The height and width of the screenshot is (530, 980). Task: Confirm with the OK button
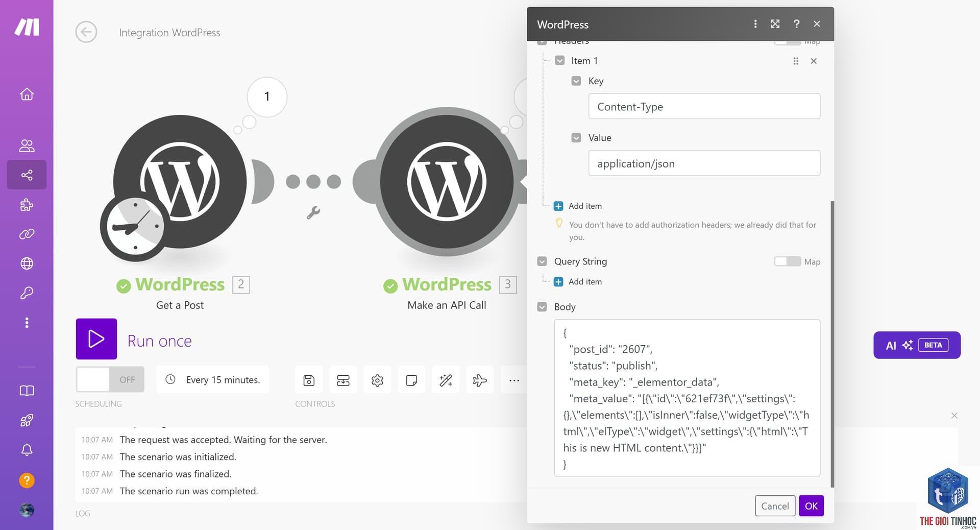811,505
